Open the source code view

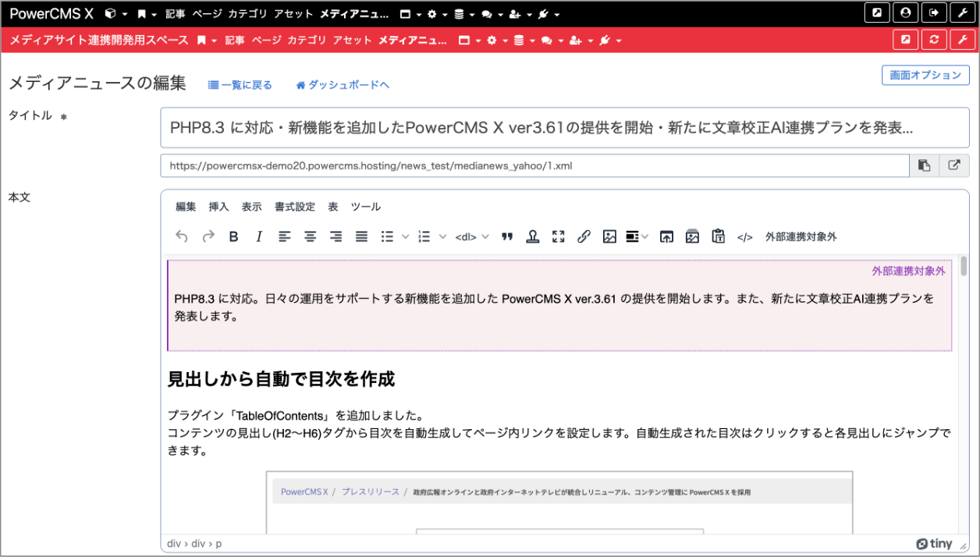(745, 237)
